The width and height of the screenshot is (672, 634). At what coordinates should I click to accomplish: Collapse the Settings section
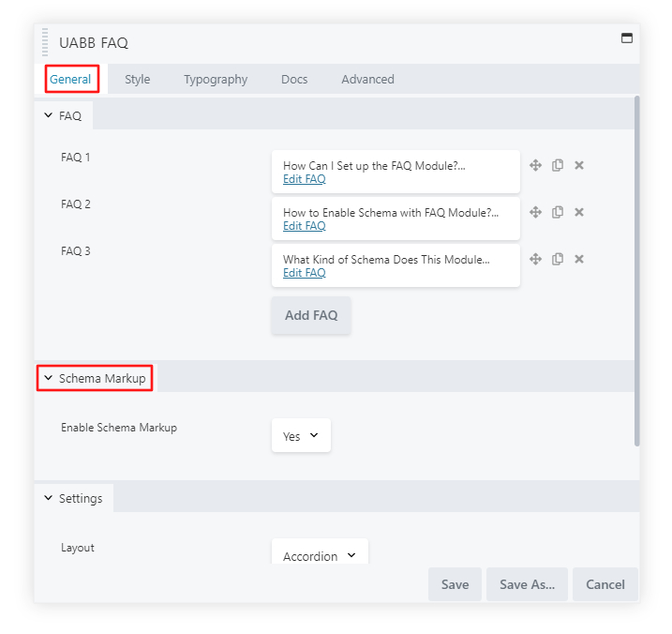[73, 498]
